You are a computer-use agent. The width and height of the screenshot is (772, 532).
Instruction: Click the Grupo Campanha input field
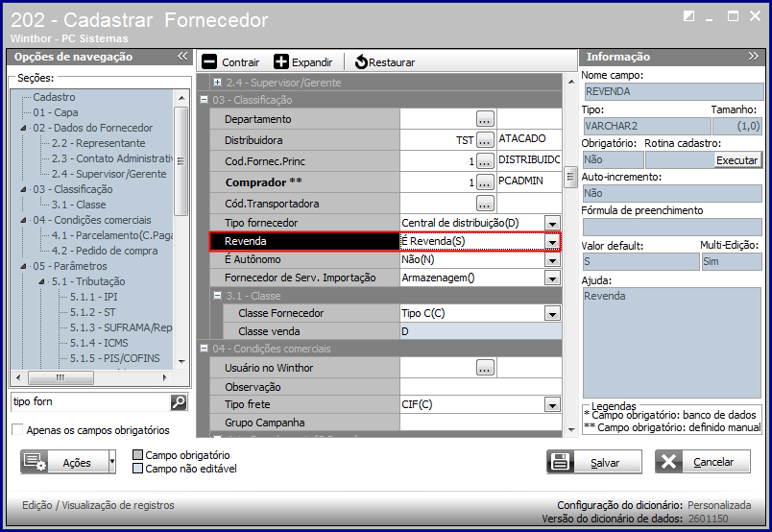(x=480, y=423)
